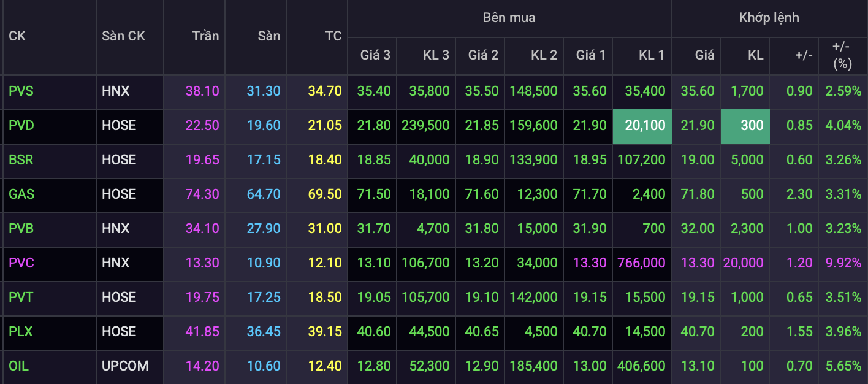
Task: Click the Sàn CK column header
Action: click(123, 36)
